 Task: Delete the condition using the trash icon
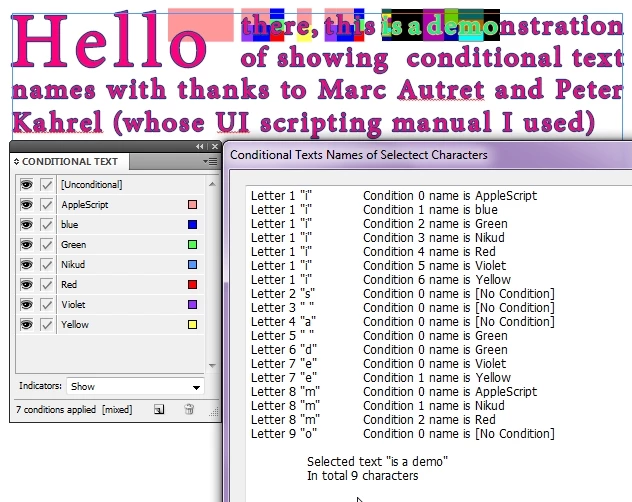pos(189,410)
